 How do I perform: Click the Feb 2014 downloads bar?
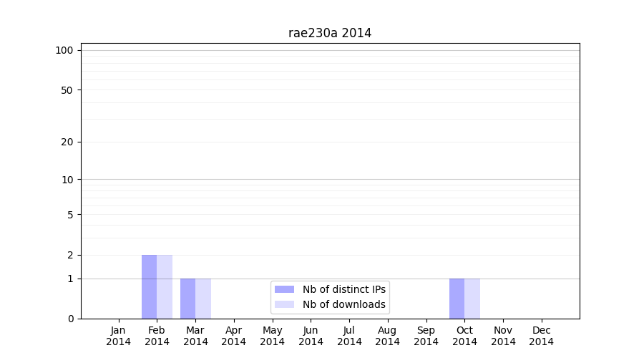[x=165, y=286]
